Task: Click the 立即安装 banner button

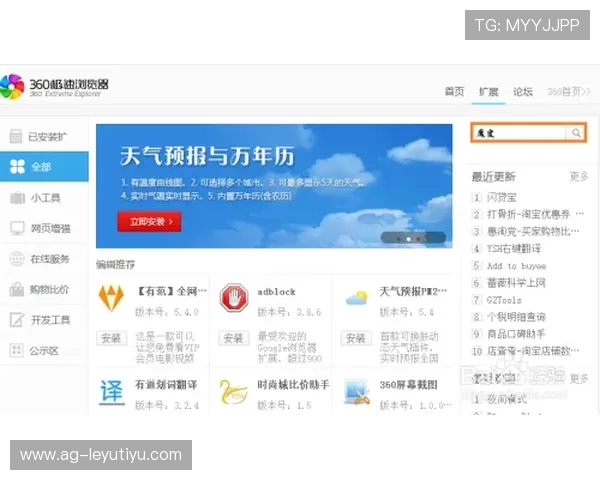Action: click(x=149, y=221)
